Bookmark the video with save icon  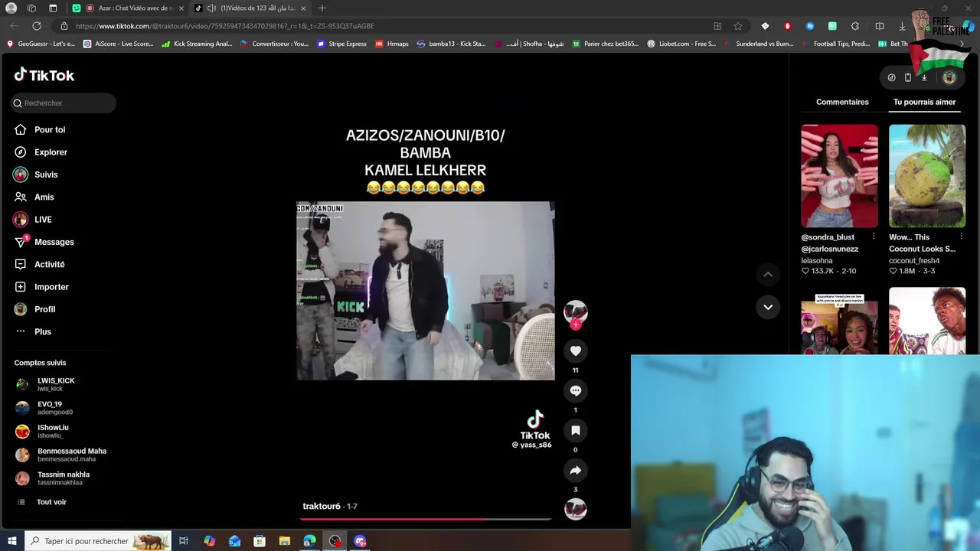(576, 430)
